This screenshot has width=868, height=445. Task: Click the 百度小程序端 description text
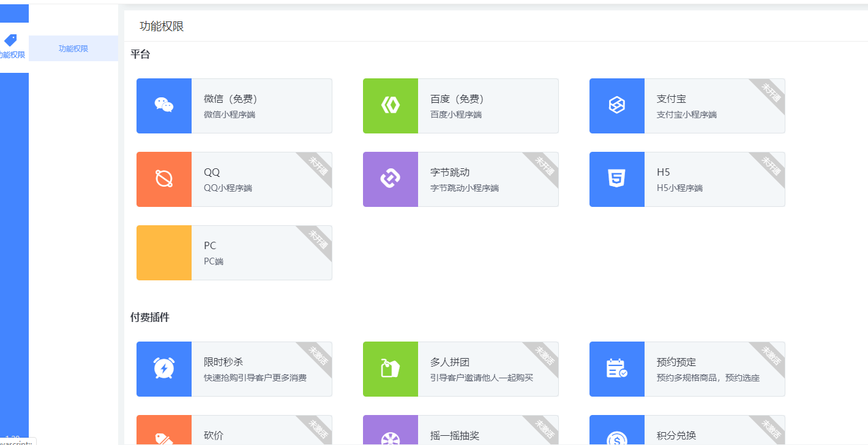(456, 114)
